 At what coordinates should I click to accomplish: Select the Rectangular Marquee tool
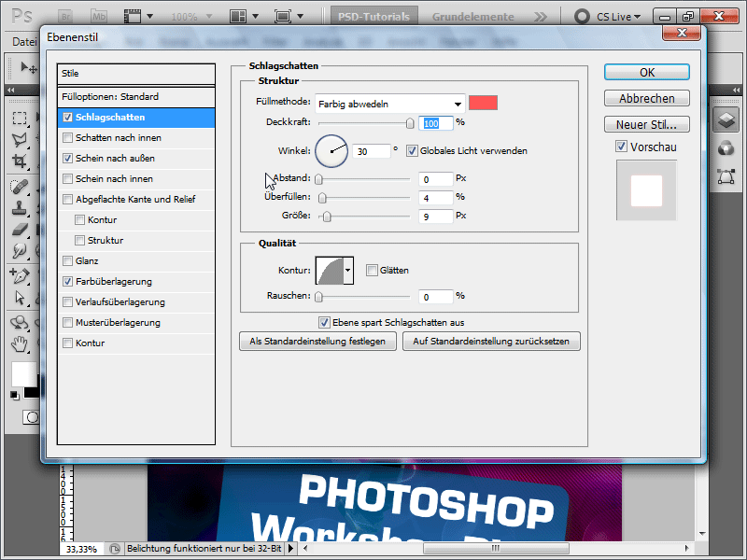coord(20,118)
